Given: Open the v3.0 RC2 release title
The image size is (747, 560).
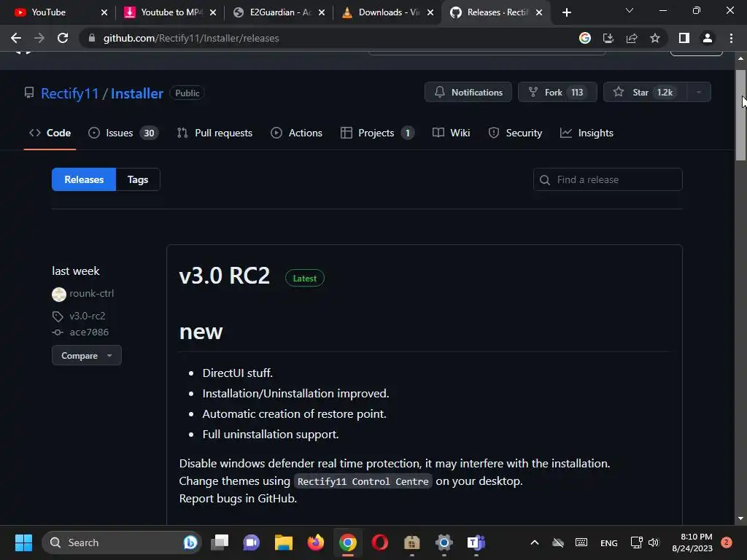Looking at the screenshot, I should click(225, 275).
